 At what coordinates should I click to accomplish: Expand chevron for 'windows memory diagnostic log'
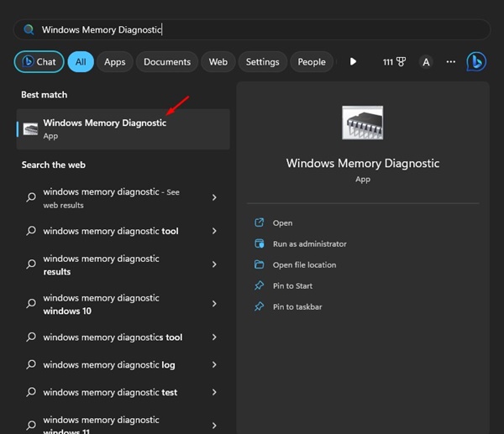214,365
